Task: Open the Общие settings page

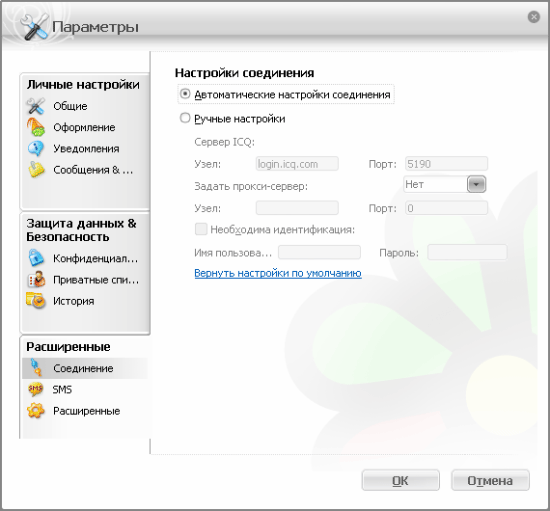Action: click(x=70, y=106)
